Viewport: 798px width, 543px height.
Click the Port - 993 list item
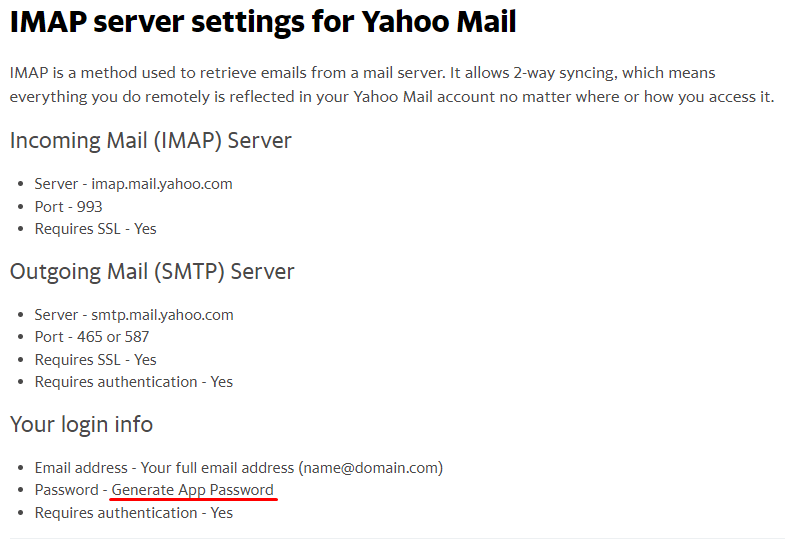coord(69,206)
